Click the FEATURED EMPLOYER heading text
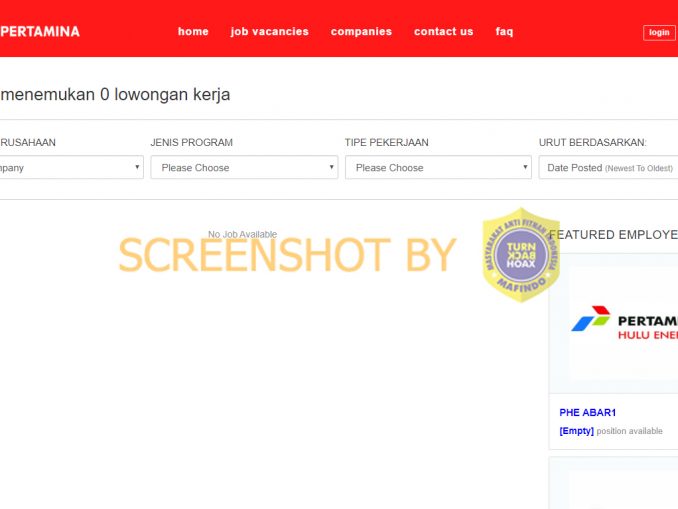The width and height of the screenshot is (678, 509). tap(614, 235)
